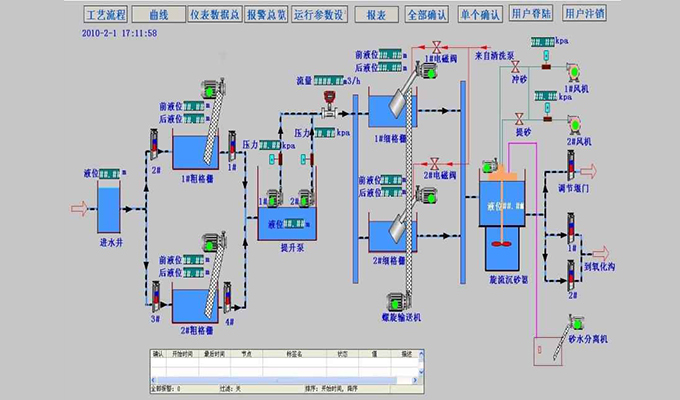Click pressure sensor on the 2#风机 line

click(547, 112)
